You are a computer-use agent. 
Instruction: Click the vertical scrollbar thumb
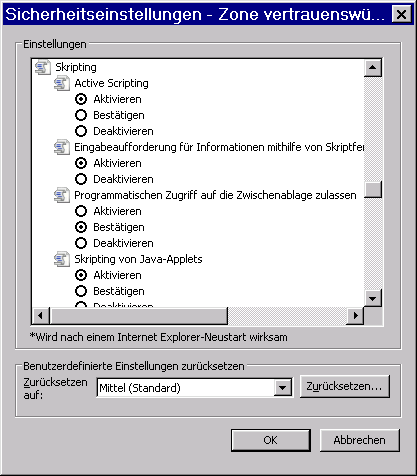point(373,190)
